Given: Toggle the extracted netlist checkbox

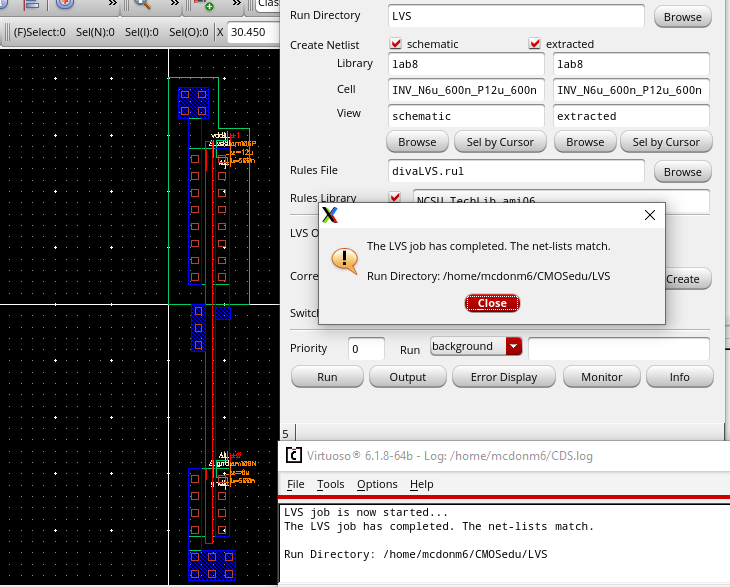Looking at the screenshot, I should 535,44.
